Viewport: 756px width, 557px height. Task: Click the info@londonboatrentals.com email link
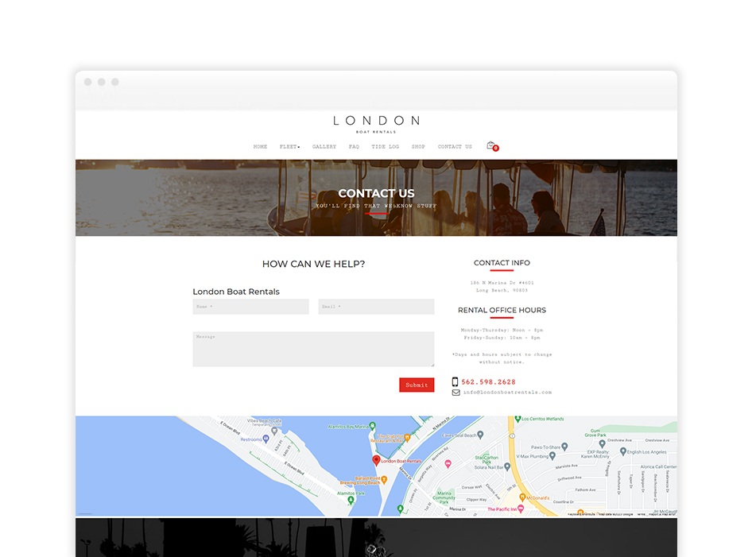[507, 393]
